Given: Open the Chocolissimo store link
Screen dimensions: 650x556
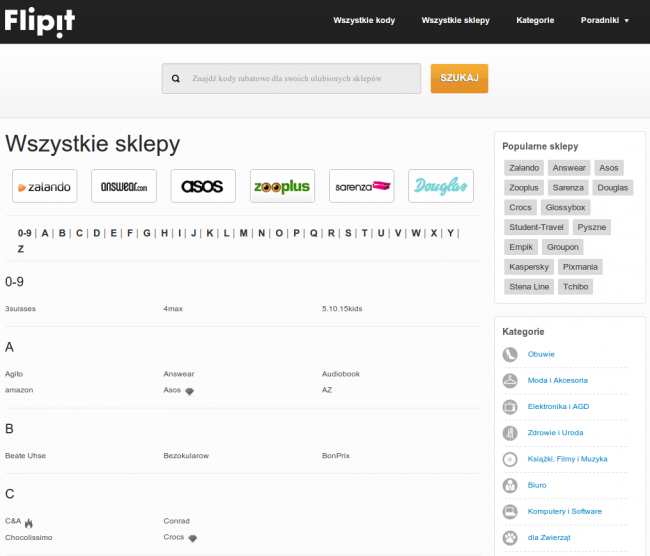Looking at the screenshot, I should click(x=29, y=538).
